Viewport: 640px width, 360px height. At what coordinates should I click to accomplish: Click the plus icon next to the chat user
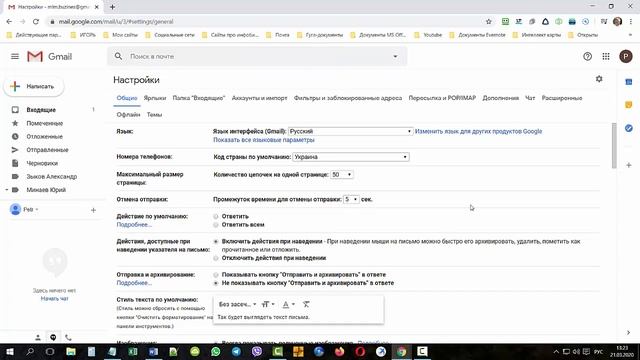pyautogui.click(x=93, y=210)
